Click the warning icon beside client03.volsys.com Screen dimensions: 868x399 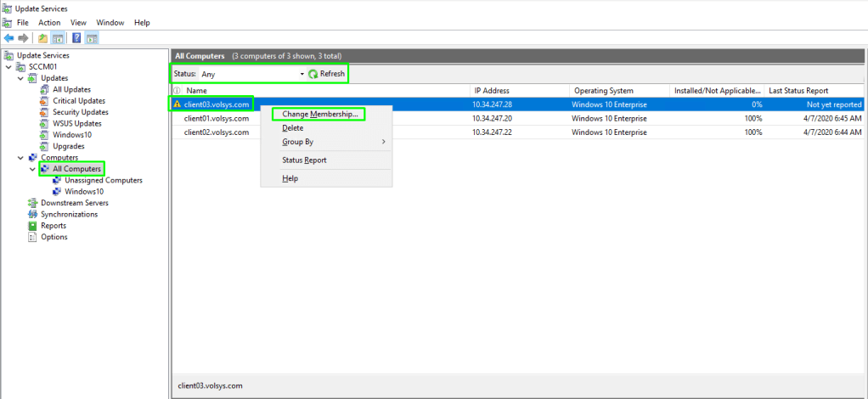(178, 104)
